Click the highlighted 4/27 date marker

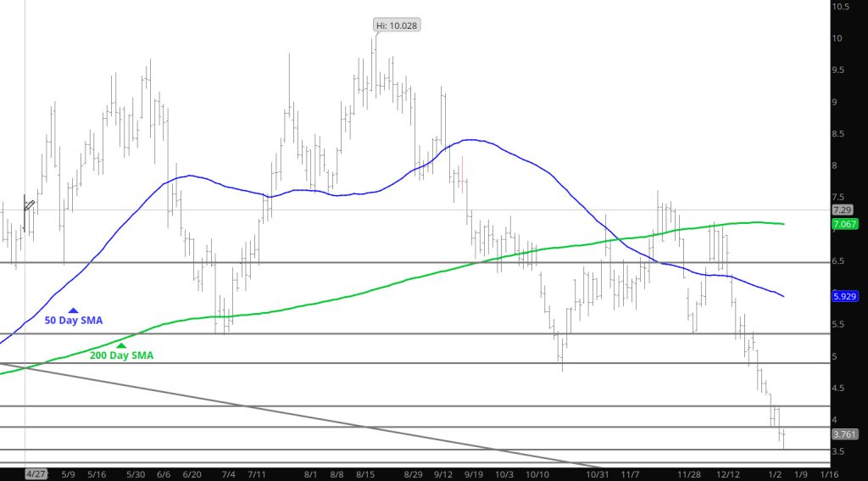coord(35,473)
